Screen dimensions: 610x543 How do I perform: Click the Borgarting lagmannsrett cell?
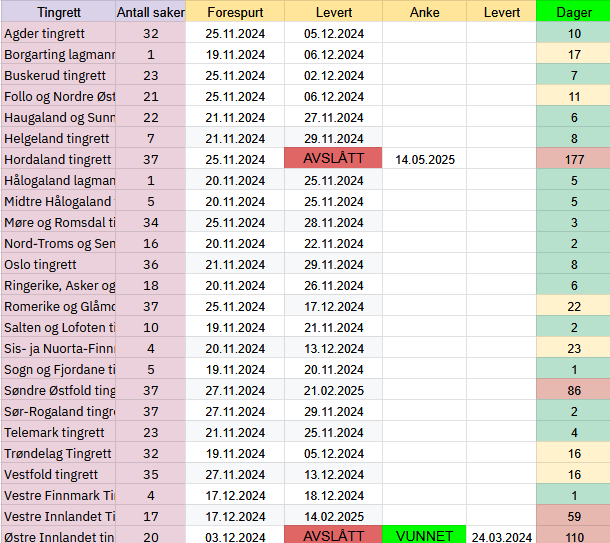(x=58, y=54)
